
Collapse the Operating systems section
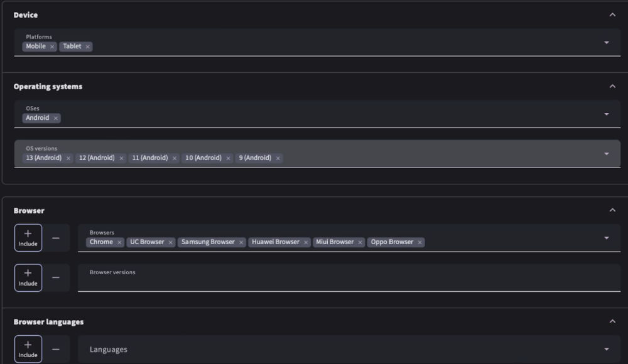point(612,86)
